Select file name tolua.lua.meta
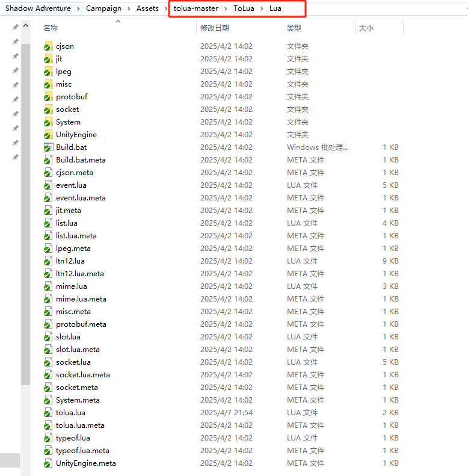The image size is (468, 476). [x=80, y=425]
